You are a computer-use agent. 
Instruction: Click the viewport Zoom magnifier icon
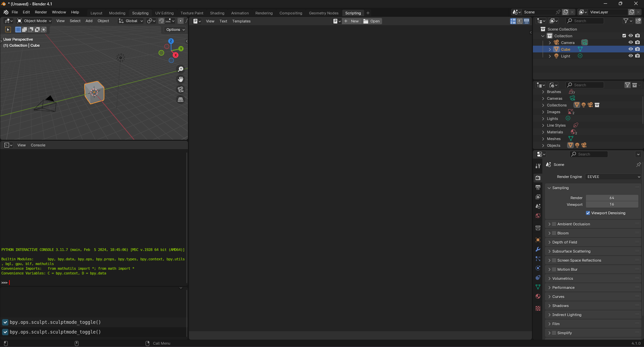[x=181, y=69]
